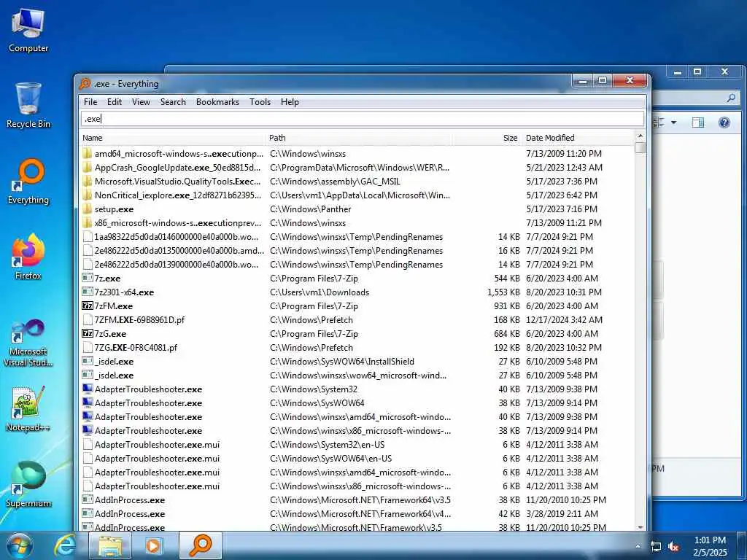
Task: Open the Tools menu
Action: click(260, 102)
